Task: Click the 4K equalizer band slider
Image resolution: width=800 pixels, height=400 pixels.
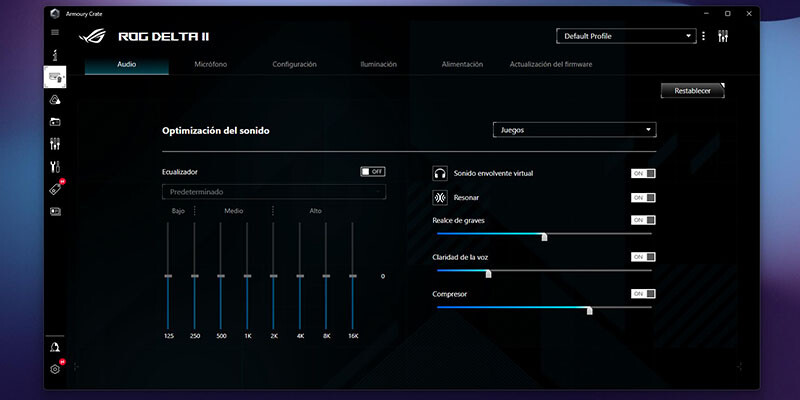Action: click(x=300, y=276)
